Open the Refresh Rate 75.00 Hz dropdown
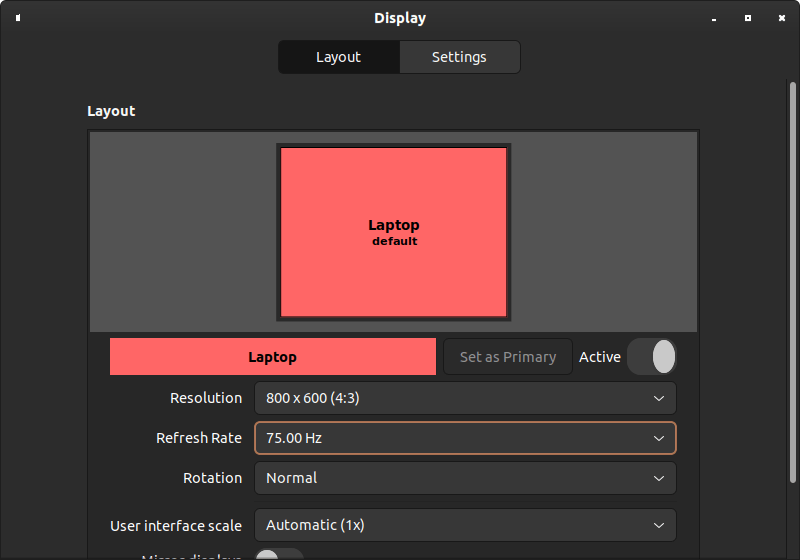800x560 pixels. click(x=465, y=438)
